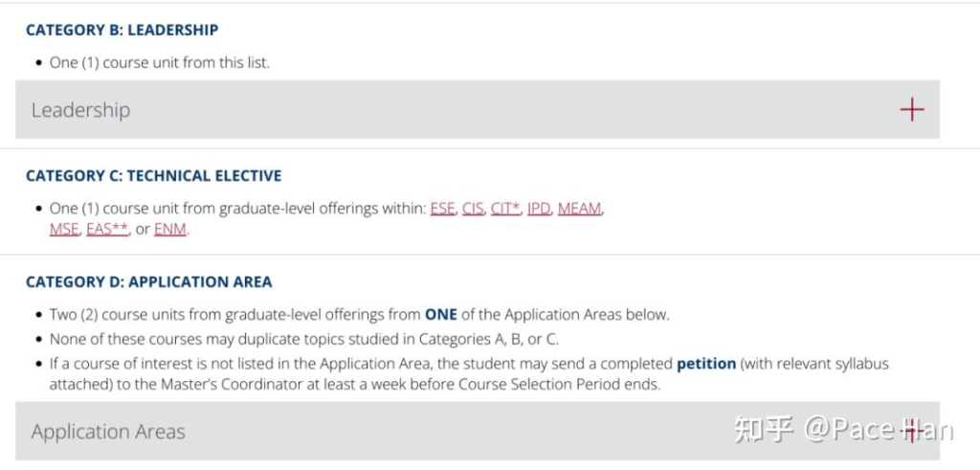980x470 pixels.
Task: Open the CIS course offerings link
Action: coord(473,208)
